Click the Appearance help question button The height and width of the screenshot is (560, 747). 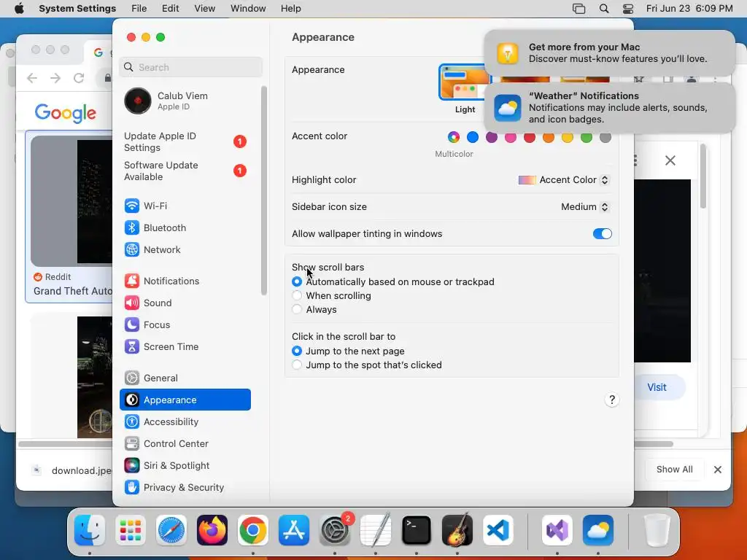coord(612,400)
